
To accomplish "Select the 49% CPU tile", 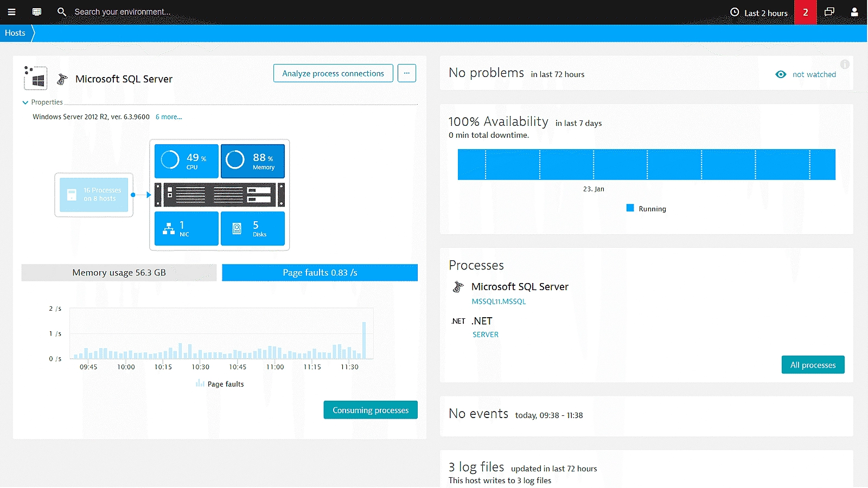I will (187, 161).
